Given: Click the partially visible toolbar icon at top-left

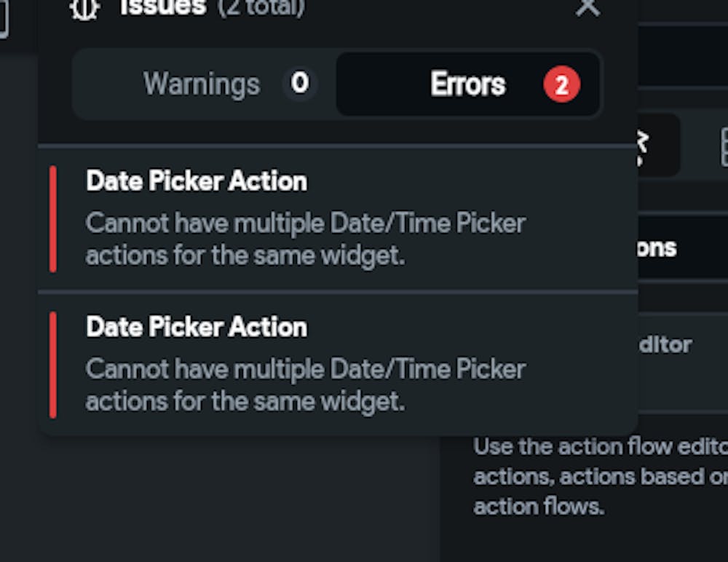Looking at the screenshot, I should click(x=4, y=18).
